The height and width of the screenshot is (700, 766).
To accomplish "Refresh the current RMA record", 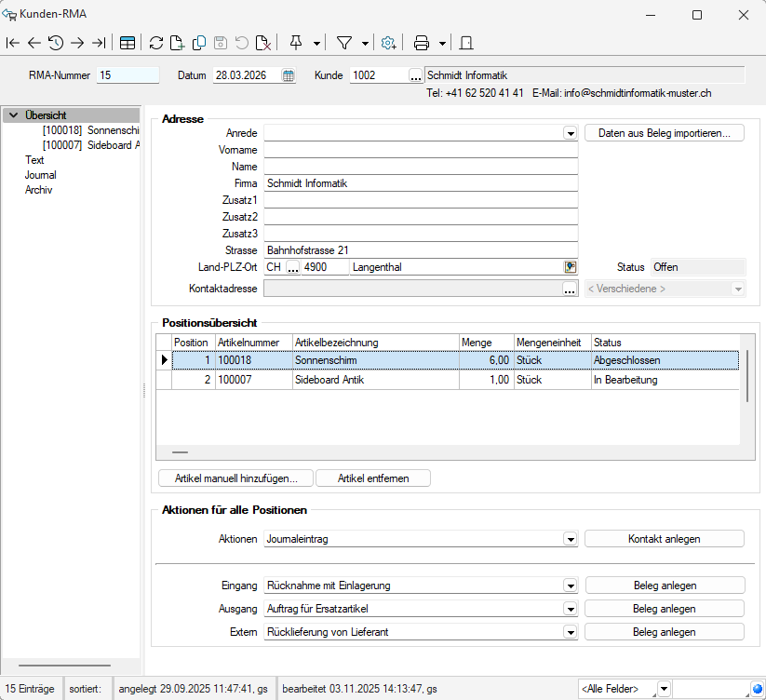I will (x=156, y=43).
